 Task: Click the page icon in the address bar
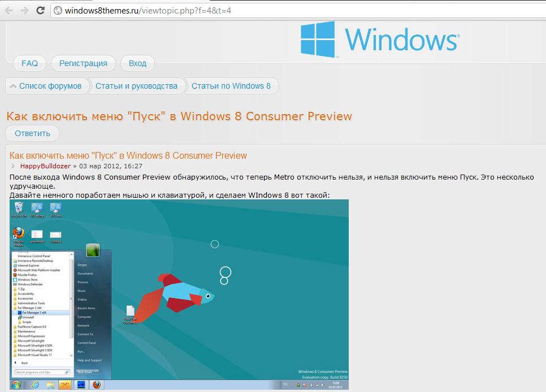[58, 11]
